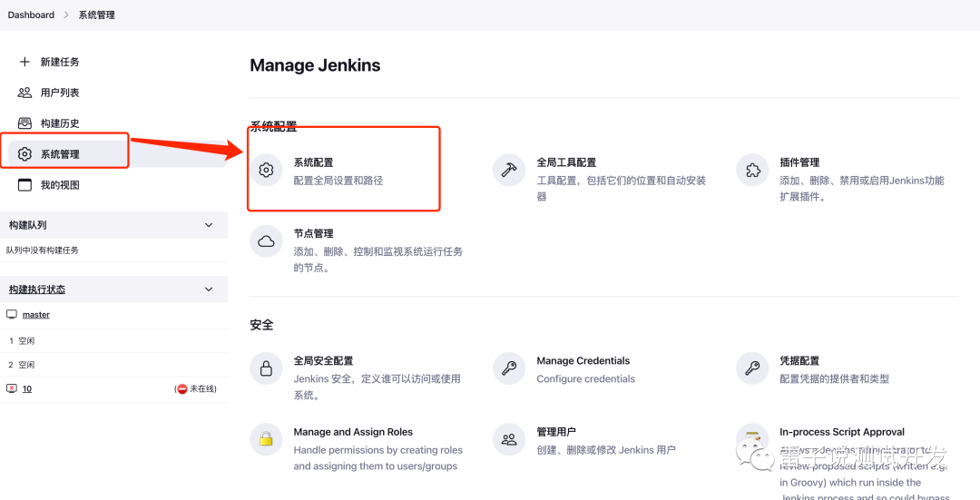Open the master node link
Image resolution: width=980 pixels, height=500 pixels.
(36, 314)
